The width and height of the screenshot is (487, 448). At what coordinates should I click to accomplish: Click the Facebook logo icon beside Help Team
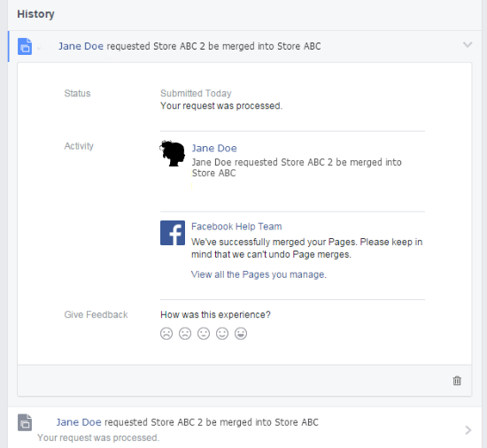pos(173,233)
